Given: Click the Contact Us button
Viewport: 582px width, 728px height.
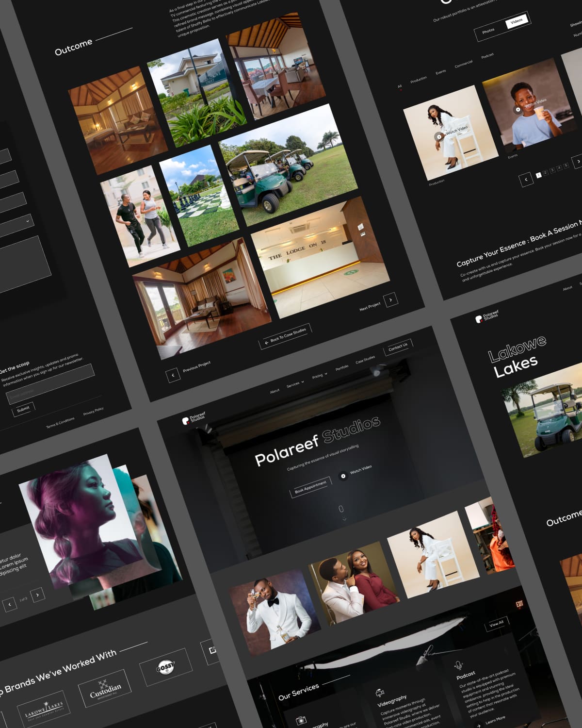Looking at the screenshot, I should pos(398,347).
